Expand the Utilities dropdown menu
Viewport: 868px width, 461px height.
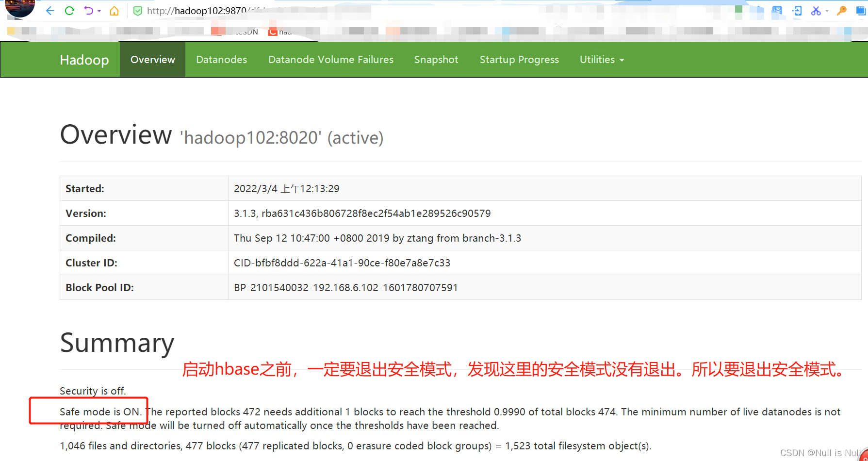tap(602, 60)
